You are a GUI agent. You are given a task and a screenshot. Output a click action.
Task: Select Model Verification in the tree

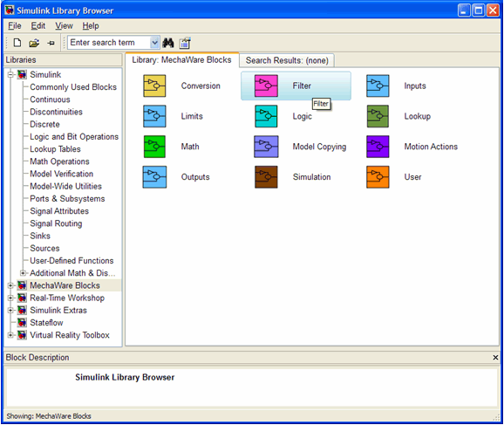click(x=61, y=174)
